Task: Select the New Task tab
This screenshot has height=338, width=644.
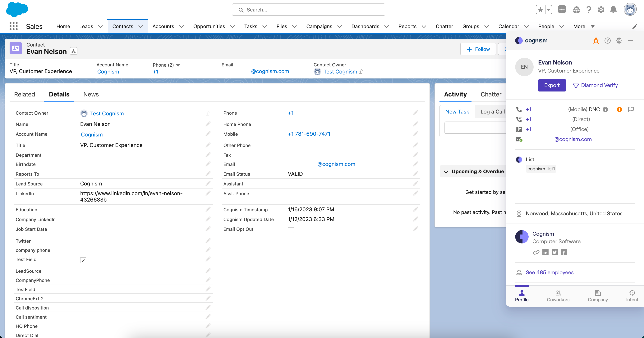Action: (457, 112)
